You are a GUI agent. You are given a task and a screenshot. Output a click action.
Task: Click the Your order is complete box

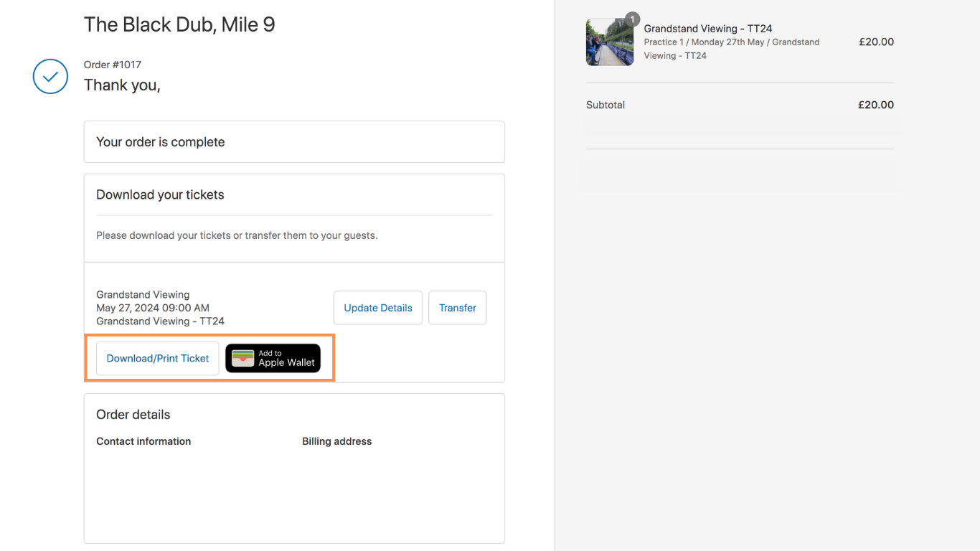[294, 142]
